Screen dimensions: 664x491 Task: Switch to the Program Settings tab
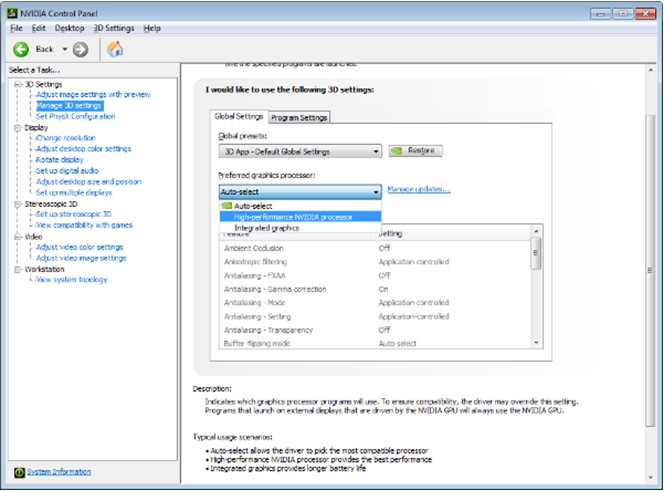[x=299, y=117]
